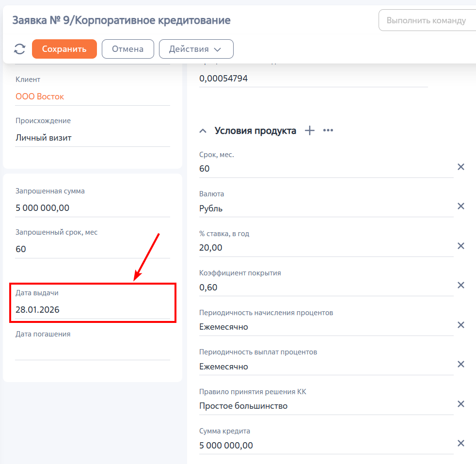
Task: Open the Действия dropdown menu
Action: [x=196, y=49]
